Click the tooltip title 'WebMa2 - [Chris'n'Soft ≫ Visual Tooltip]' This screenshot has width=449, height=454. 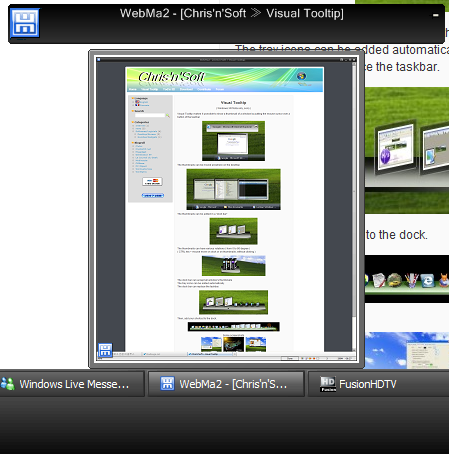pyautogui.click(x=232, y=13)
